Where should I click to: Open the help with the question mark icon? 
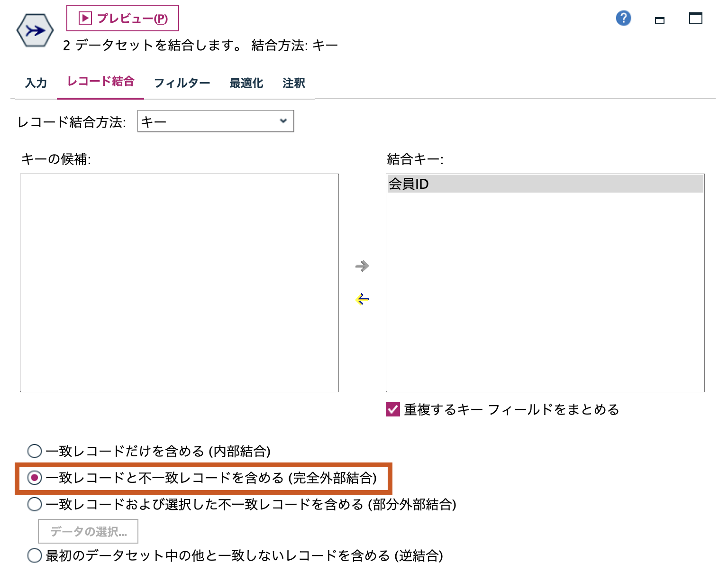coord(624,18)
